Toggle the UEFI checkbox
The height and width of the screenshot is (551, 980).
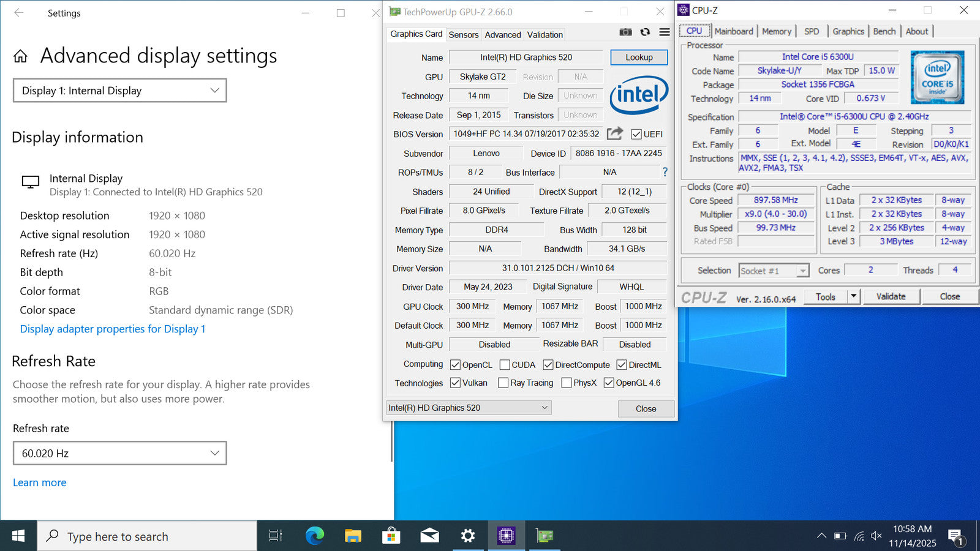636,134
